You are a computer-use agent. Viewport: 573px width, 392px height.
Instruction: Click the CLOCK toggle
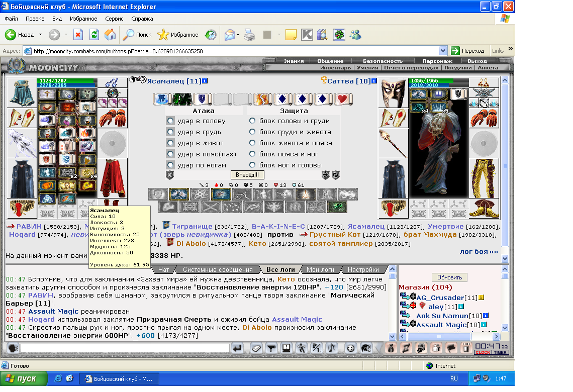(x=483, y=352)
